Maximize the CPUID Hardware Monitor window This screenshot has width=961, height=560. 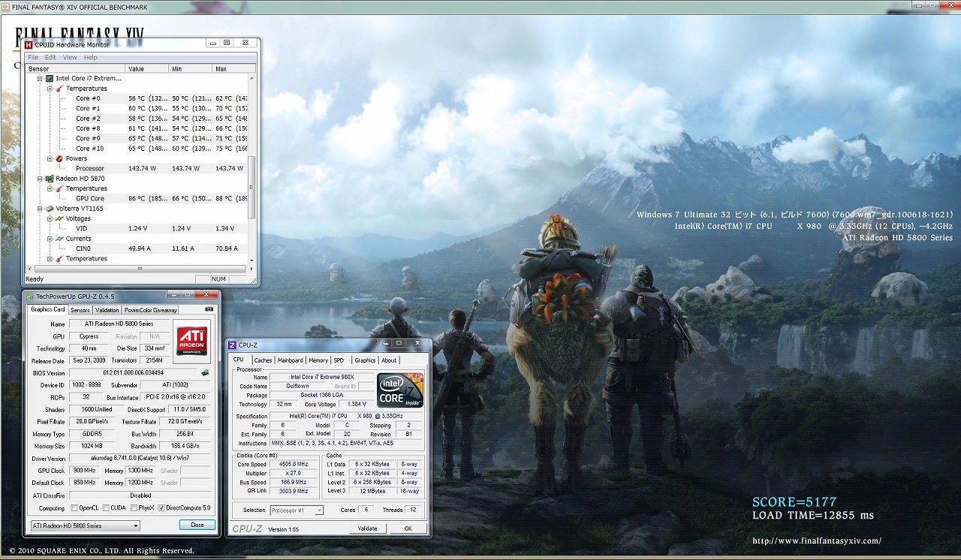[x=227, y=43]
